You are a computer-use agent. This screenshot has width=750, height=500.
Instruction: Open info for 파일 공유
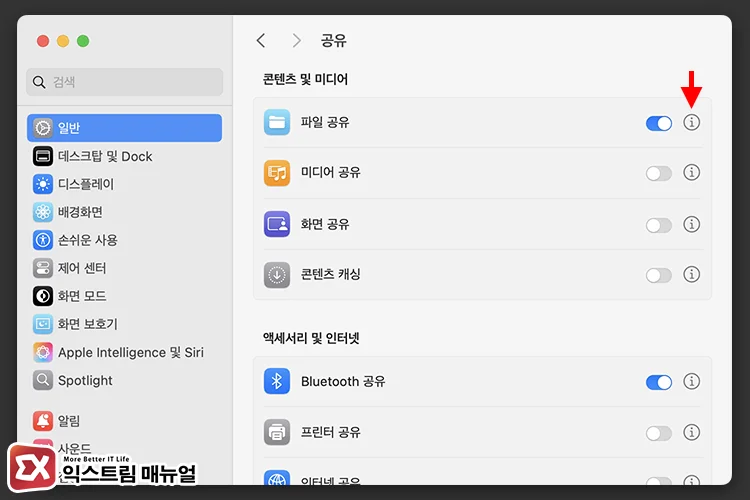691,122
